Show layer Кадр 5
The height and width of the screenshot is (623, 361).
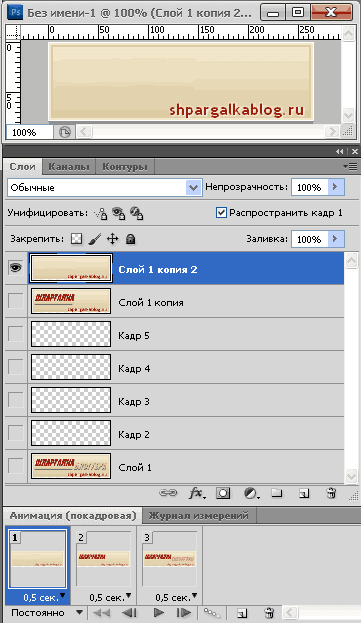[x=15, y=334]
